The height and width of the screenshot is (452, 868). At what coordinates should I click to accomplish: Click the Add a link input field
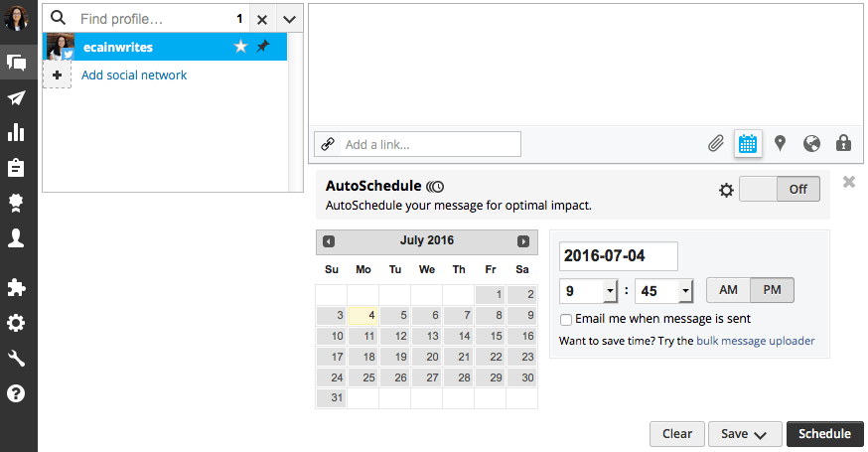(429, 145)
